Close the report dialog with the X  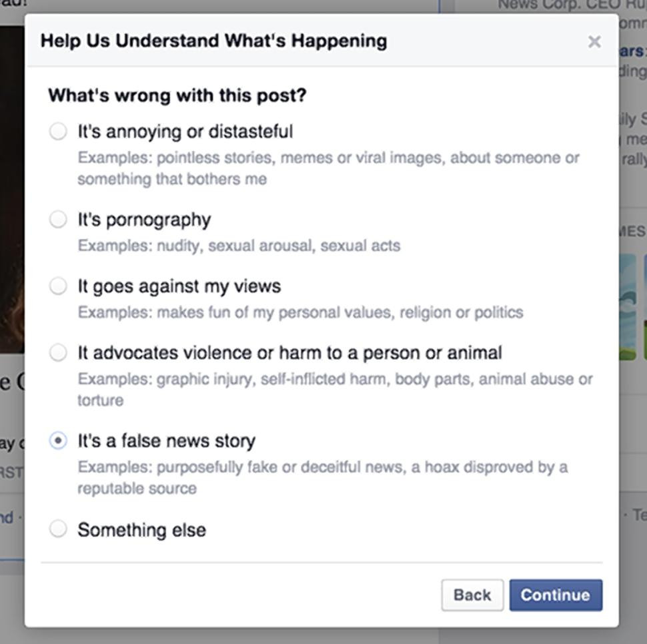coord(593,40)
